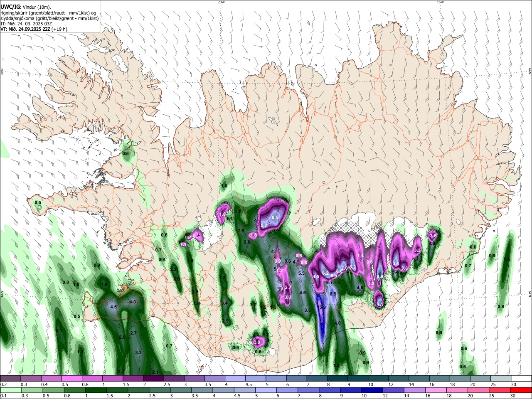Screen dimensions: 532x399
Task: Select the purple bottom-row swatch at 12
Action: pos(393,390)
